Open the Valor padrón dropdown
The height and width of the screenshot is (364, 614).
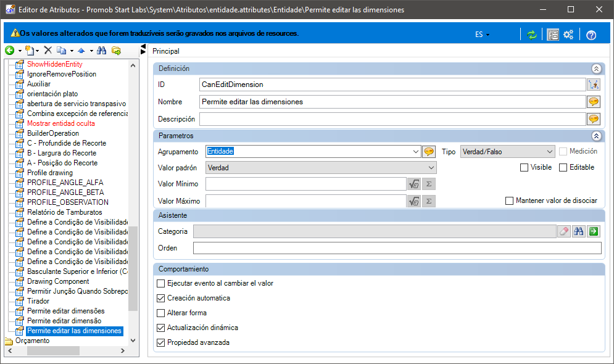tap(431, 168)
